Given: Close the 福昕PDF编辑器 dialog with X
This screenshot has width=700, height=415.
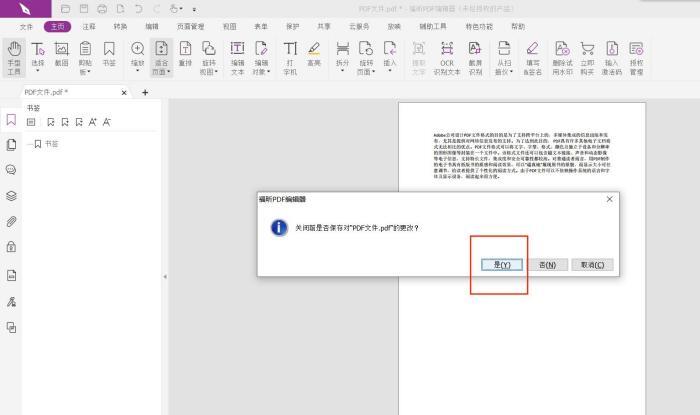Looking at the screenshot, I should tap(609, 199).
